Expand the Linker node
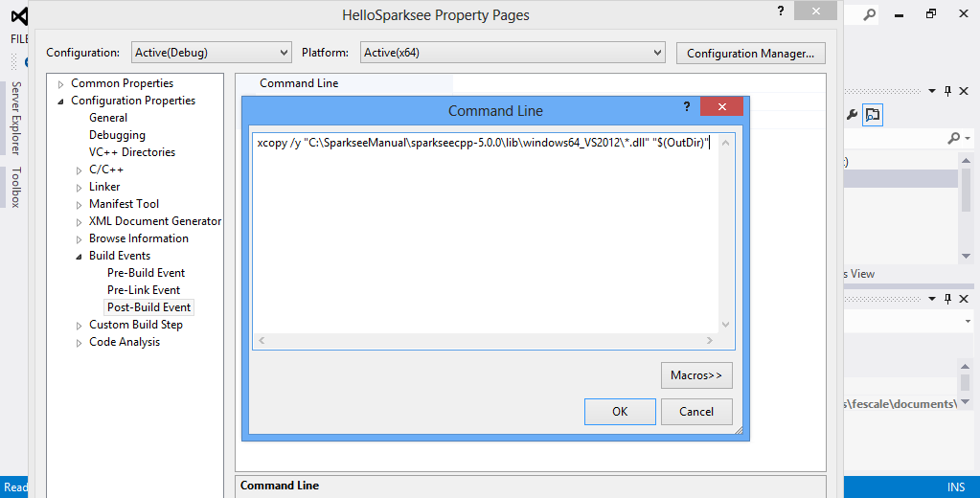 [79, 188]
